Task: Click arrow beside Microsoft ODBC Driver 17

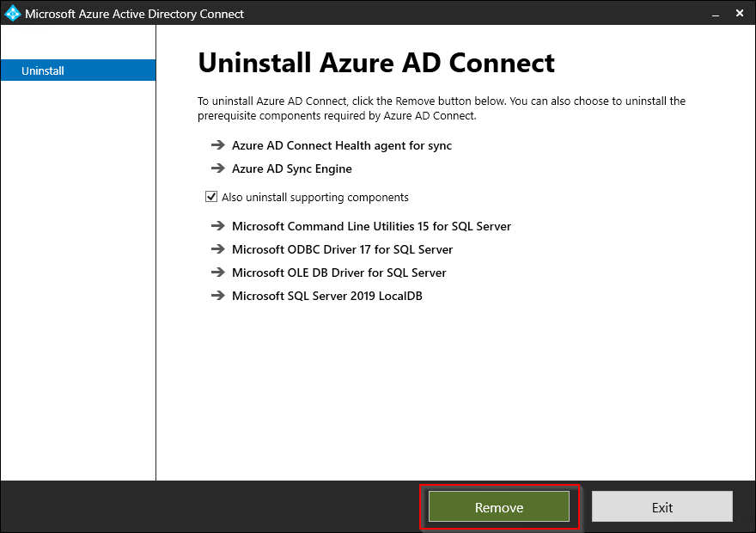Action: point(218,249)
